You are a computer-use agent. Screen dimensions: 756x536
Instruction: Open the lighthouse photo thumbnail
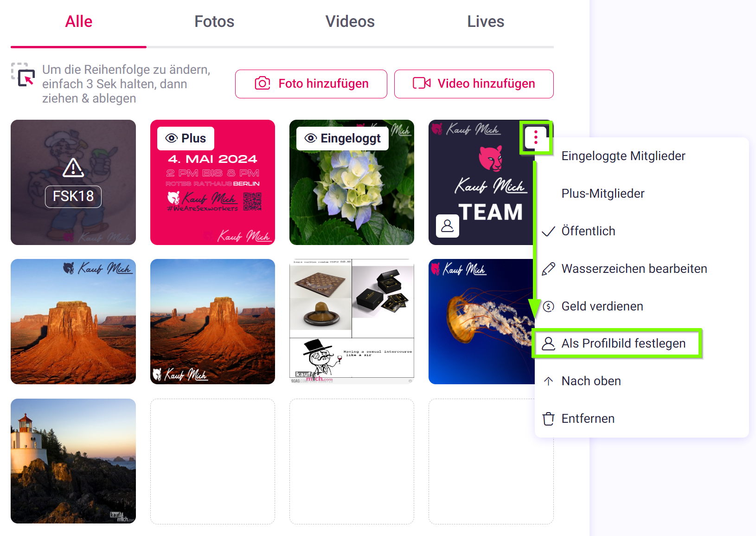tap(73, 461)
